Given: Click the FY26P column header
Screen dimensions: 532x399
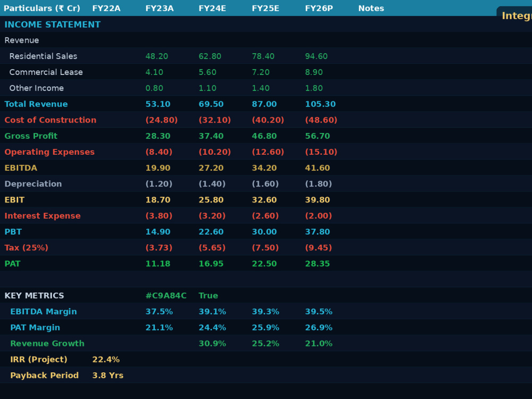Looking at the screenshot, I should pyautogui.click(x=319, y=9).
